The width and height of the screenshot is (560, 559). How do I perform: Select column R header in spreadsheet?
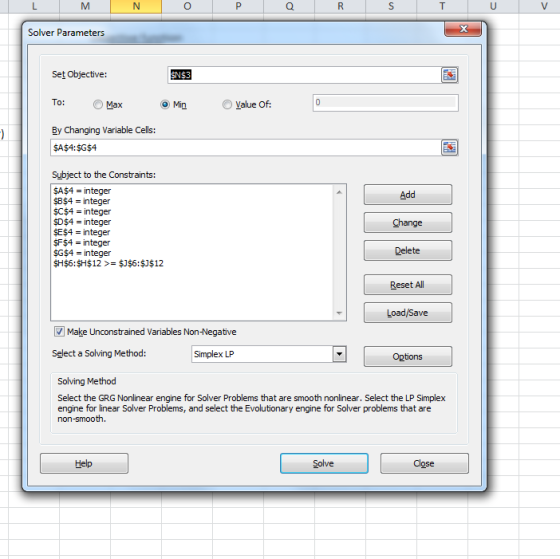[340, 6]
